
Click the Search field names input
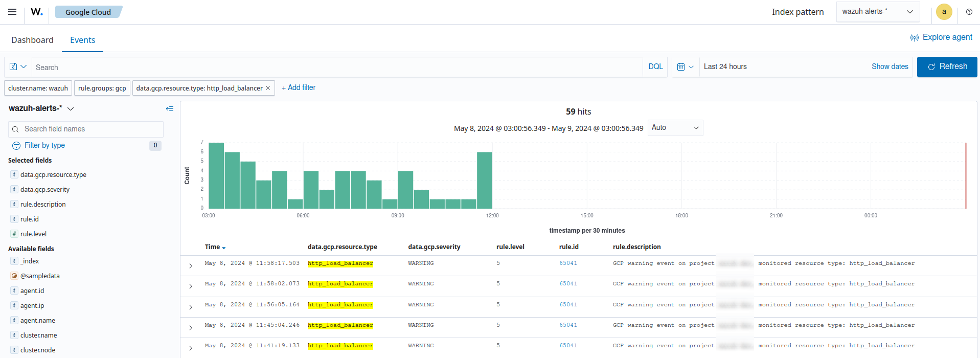(x=86, y=129)
